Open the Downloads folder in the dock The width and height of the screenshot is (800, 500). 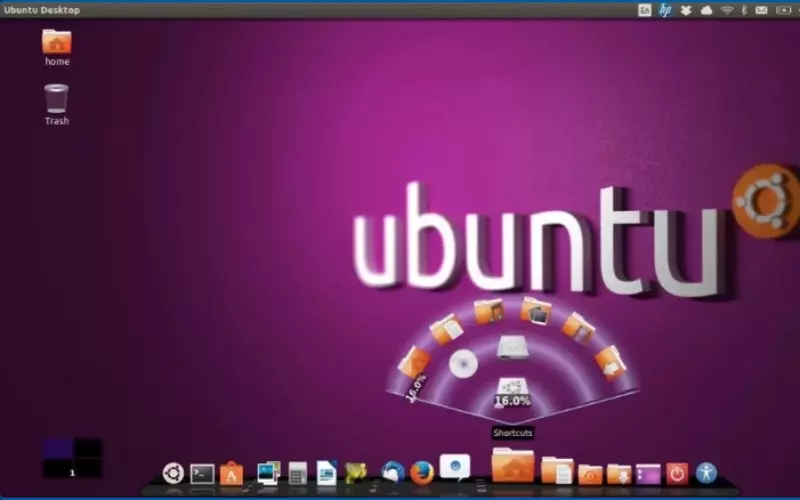click(619, 473)
